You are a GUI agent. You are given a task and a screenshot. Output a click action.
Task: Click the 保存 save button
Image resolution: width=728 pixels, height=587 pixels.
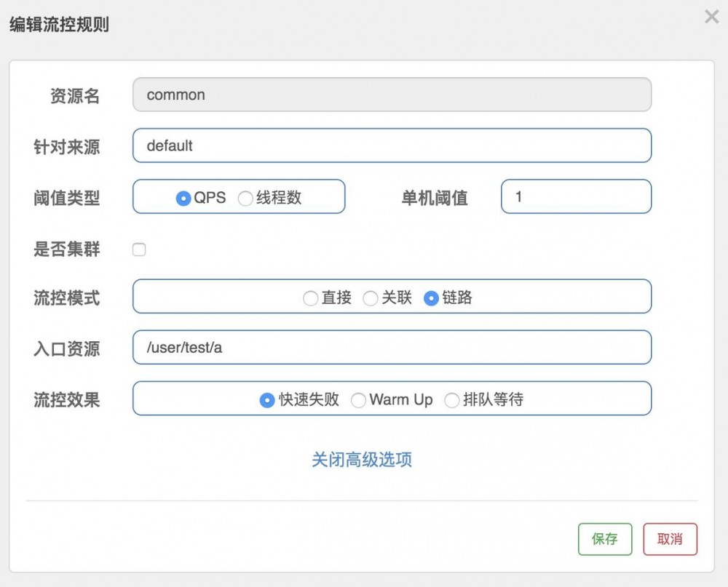[x=604, y=539]
